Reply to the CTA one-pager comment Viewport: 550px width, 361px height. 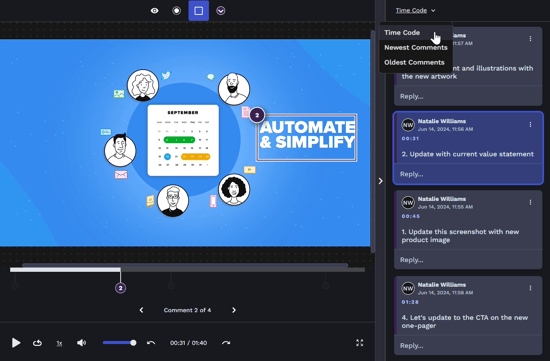point(468,346)
